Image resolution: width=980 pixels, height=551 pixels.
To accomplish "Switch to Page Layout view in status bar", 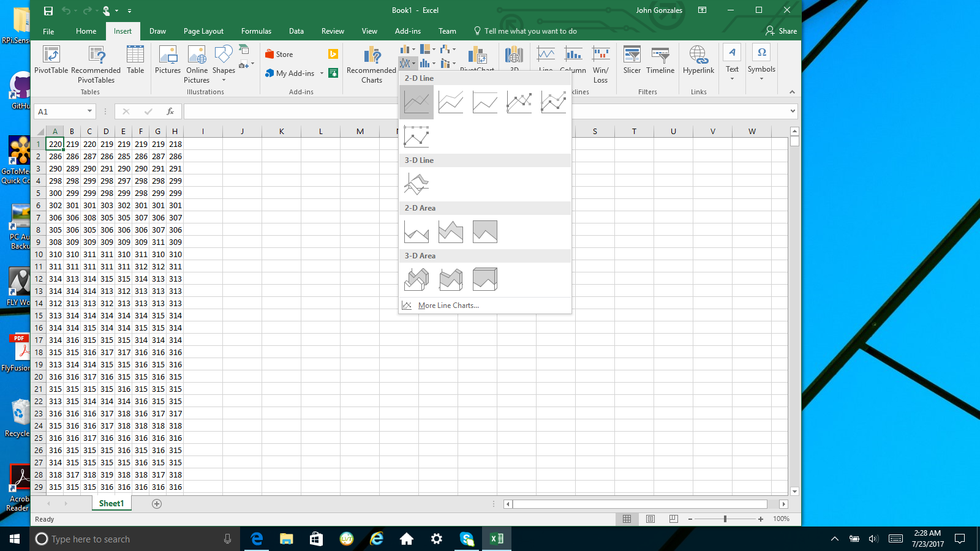I will 650,519.
